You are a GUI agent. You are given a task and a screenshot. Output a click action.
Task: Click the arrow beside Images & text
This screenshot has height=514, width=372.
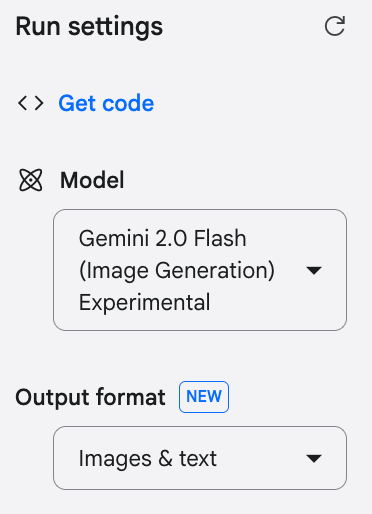(x=314, y=459)
